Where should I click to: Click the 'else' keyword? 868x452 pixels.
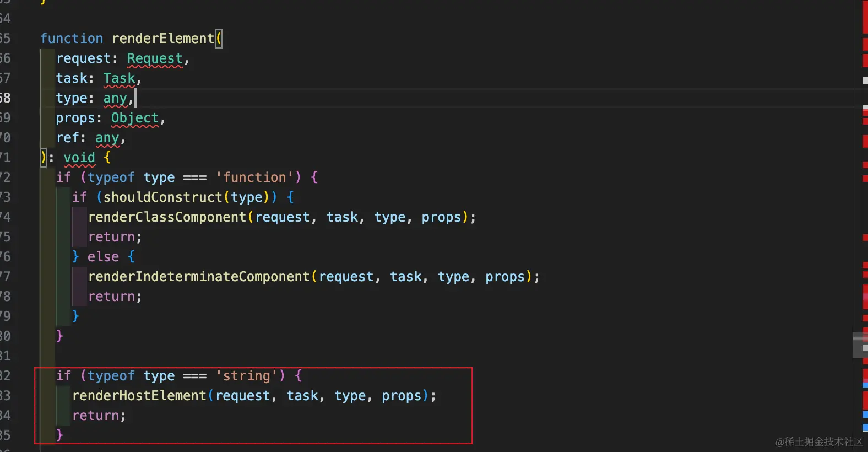[x=103, y=257]
